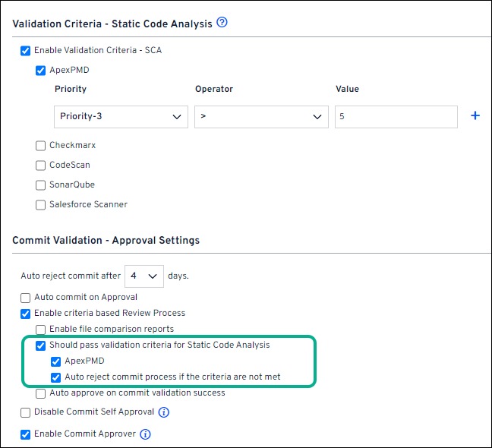Image resolution: width=492 pixels, height=448 pixels.
Task: Open the Priority-3 dropdown
Action: (121, 117)
